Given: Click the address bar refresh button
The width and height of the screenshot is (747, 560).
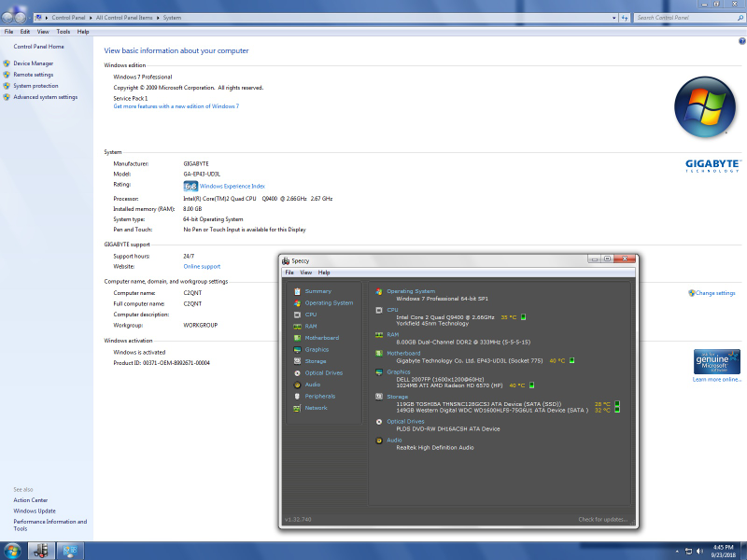Looking at the screenshot, I should [625, 18].
